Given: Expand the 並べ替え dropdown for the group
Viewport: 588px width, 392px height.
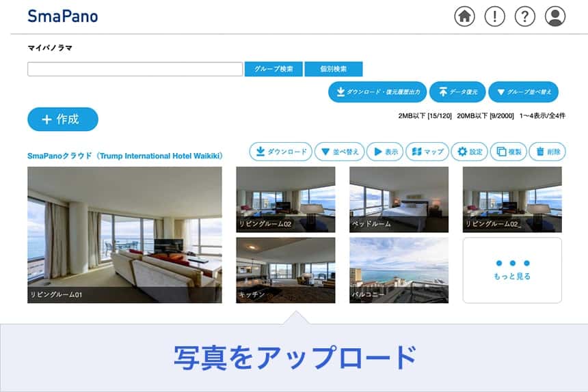Looking at the screenshot, I should 339,152.
